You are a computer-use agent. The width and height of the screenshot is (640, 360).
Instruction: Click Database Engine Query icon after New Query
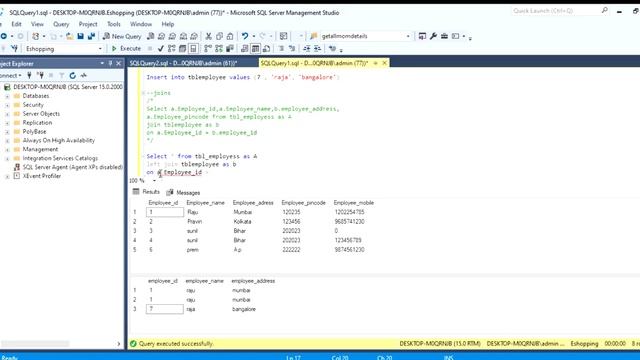click(151, 36)
